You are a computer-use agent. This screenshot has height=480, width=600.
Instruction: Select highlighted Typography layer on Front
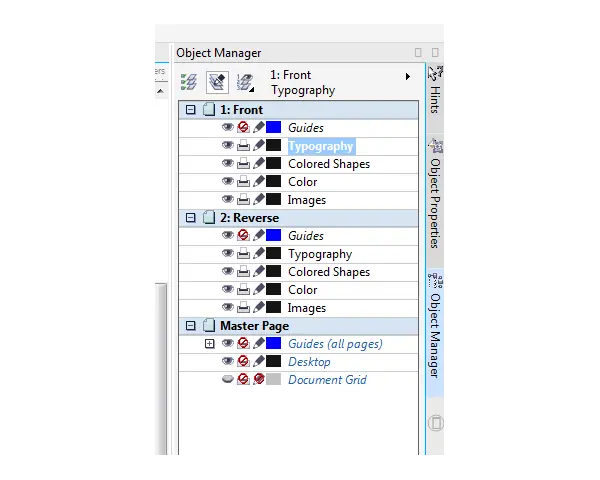pos(321,146)
